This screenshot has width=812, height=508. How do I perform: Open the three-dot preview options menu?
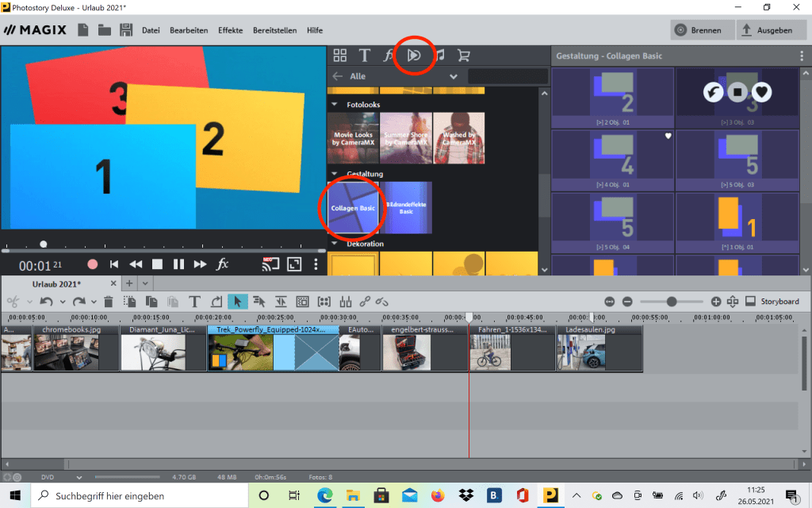tap(316, 264)
